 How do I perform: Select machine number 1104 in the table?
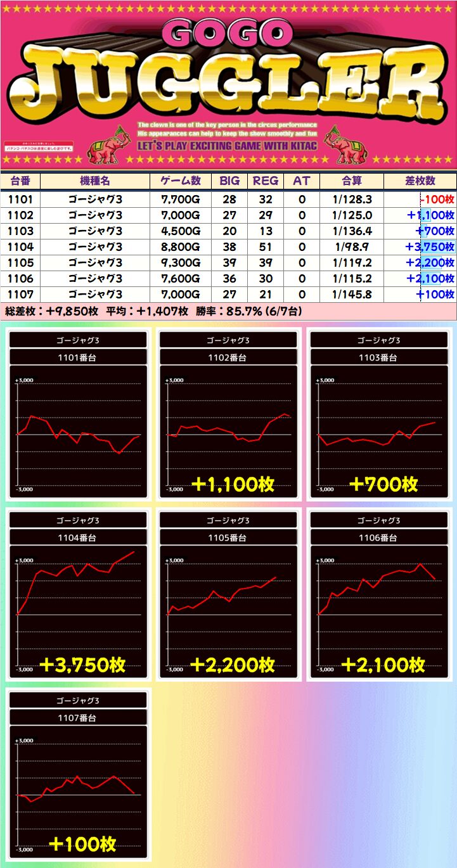click(x=20, y=246)
